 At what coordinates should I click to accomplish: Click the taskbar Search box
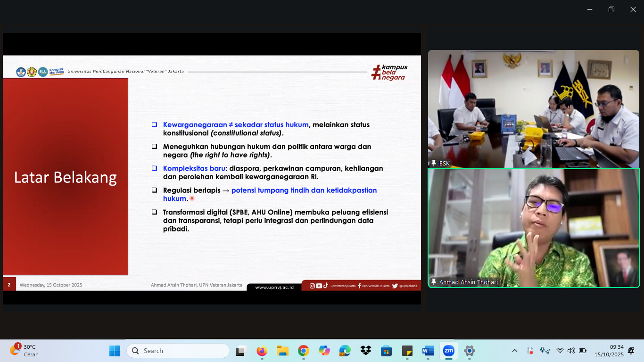pos(178,351)
